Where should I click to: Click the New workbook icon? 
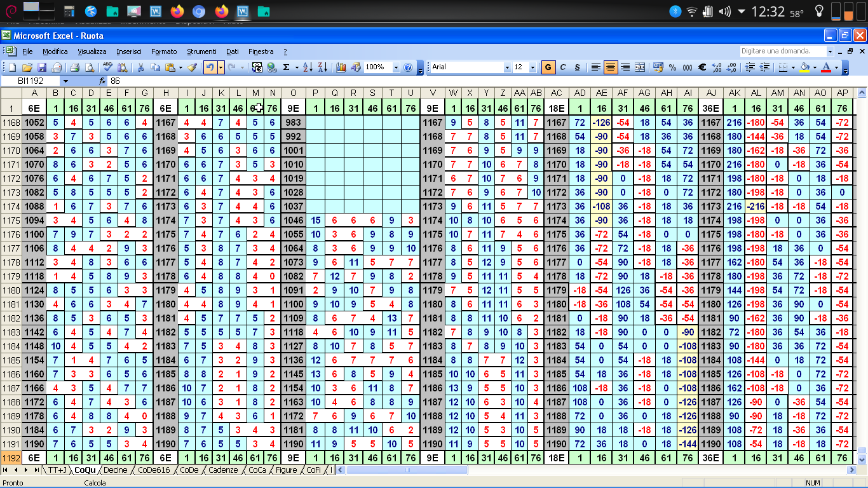12,67
